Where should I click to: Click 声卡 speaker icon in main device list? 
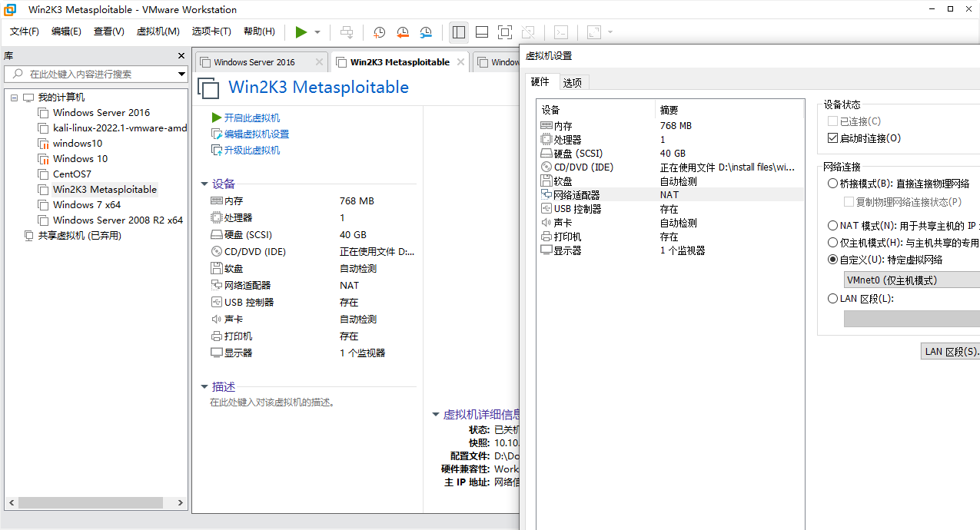click(x=216, y=320)
